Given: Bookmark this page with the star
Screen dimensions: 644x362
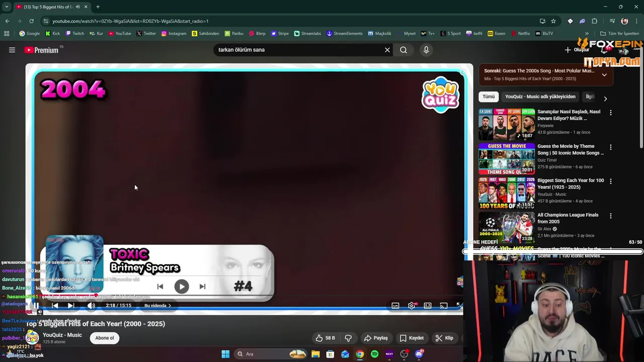Looking at the screenshot, I should point(553,21).
